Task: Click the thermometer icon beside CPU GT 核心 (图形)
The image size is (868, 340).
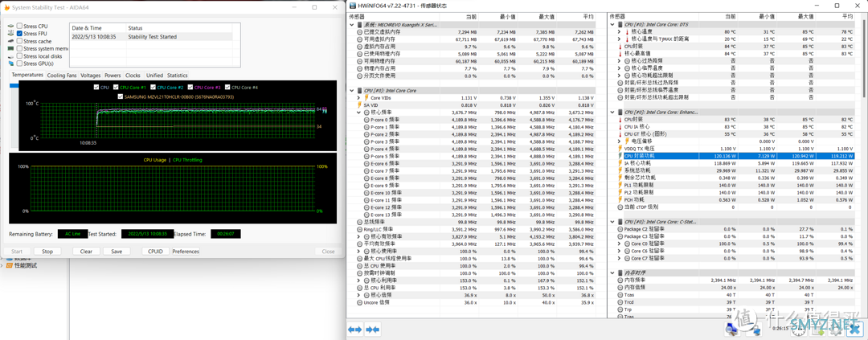Action: (620, 134)
